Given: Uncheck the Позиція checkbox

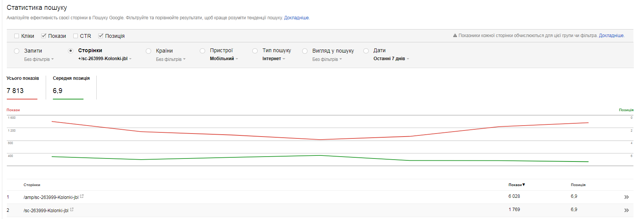Looking at the screenshot, I should [100, 36].
